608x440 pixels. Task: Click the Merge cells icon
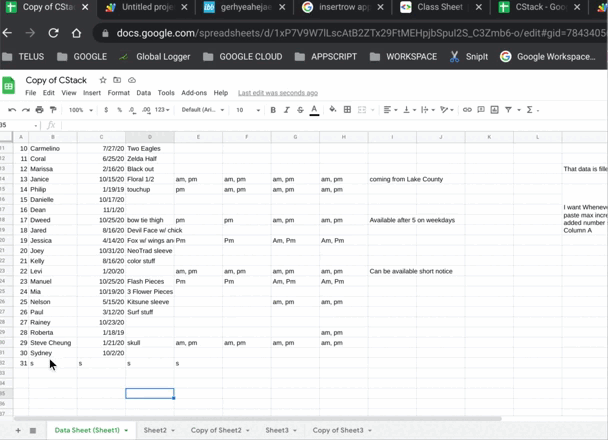pyautogui.click(x=362, y=110)
